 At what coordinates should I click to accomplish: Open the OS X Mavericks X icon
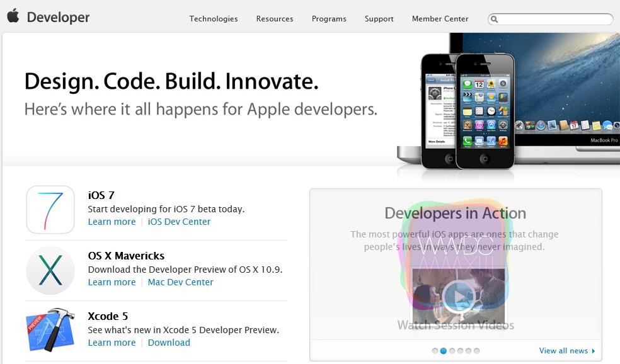[x=50, y=270]
